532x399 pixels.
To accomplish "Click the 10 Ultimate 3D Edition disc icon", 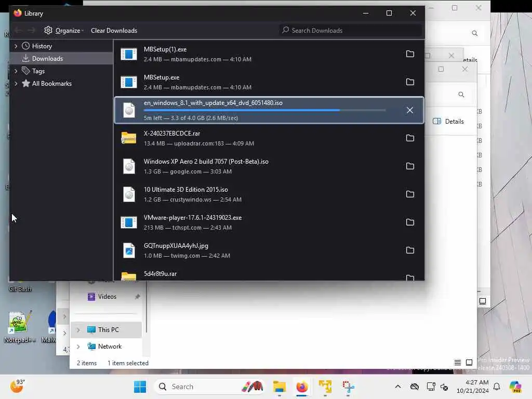I will click(x=129, y=194).
